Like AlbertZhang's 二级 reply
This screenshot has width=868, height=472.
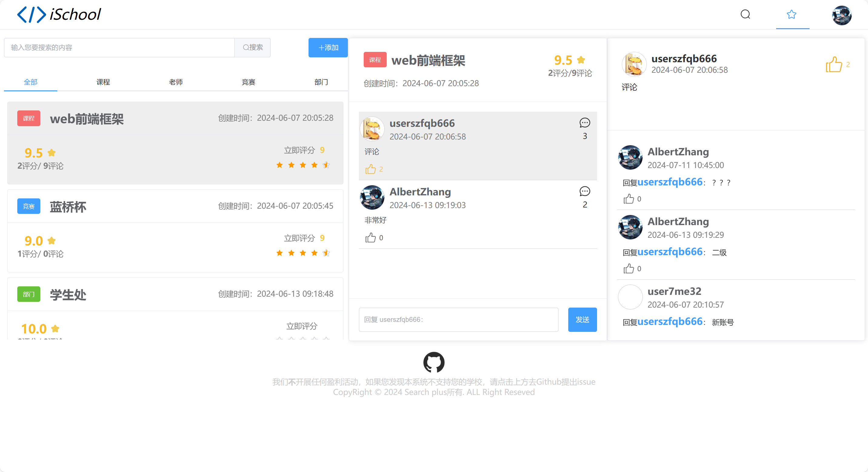(x=629, y=269)
